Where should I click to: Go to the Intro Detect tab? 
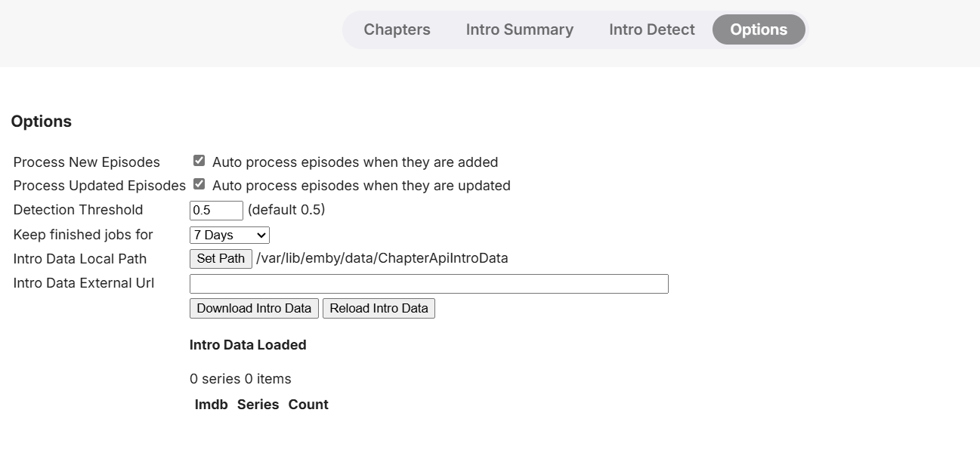(x=651, y=30)
